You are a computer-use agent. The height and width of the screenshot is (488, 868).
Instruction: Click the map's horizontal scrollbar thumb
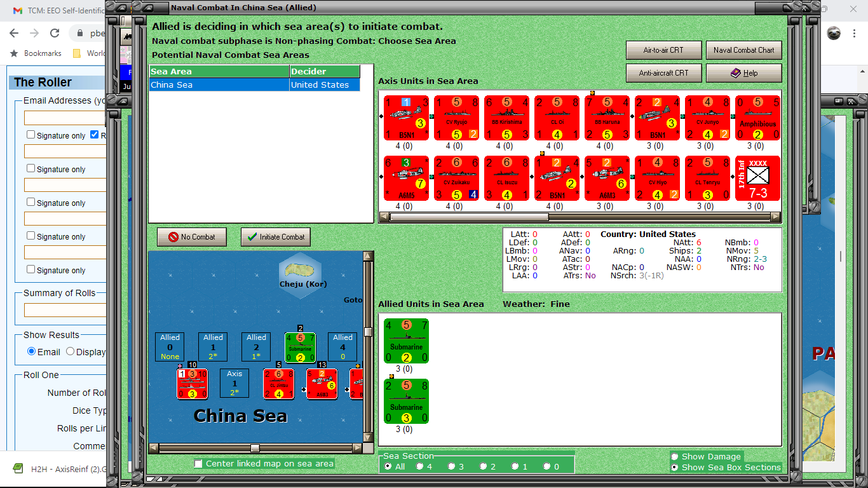[x=255, y=448]
